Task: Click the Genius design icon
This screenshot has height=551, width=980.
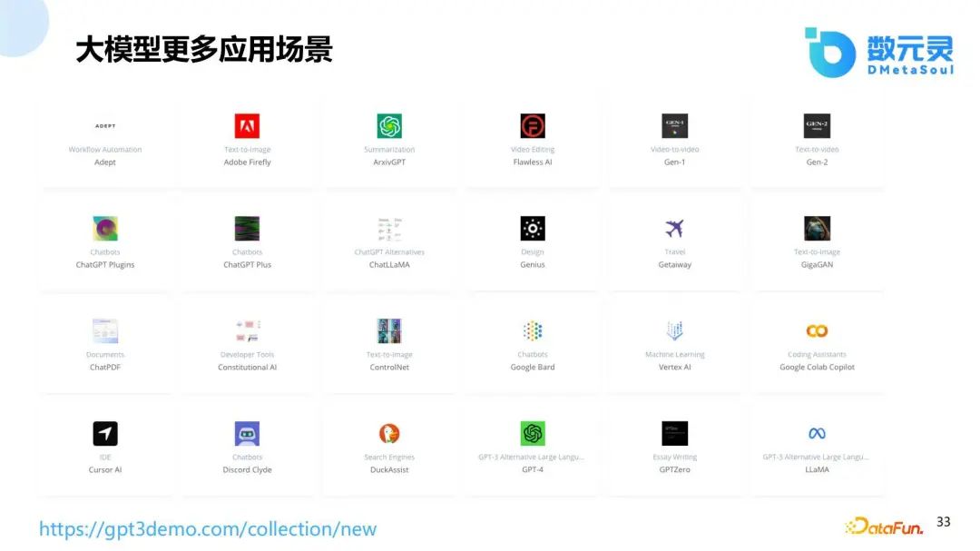Action: pyautogui.click(x=533, y=228)
